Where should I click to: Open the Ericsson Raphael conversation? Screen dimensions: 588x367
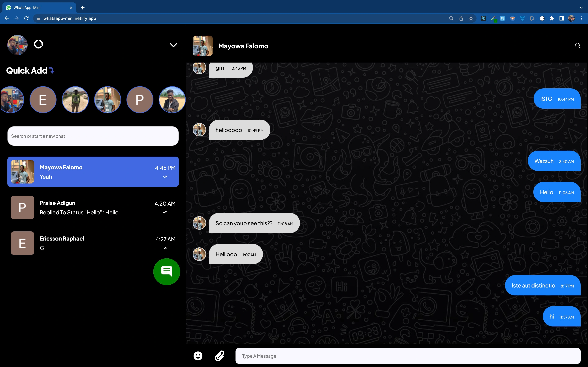[93, 243]
